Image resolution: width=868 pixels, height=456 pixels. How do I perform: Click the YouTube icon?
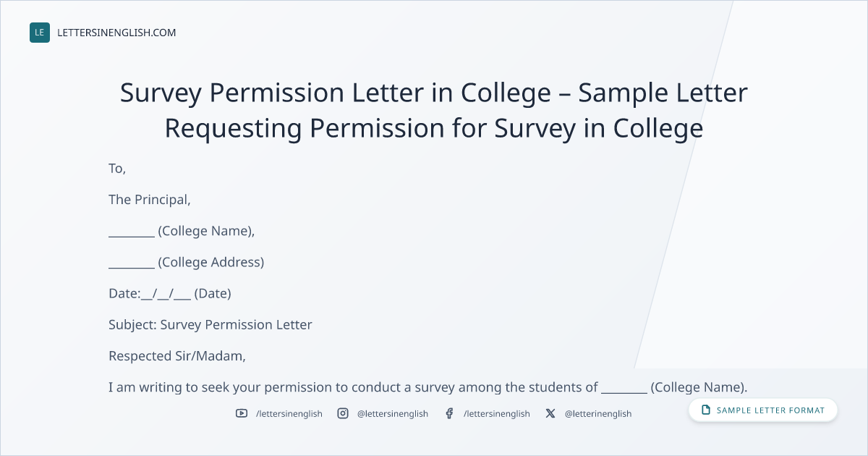coord(242,413)
